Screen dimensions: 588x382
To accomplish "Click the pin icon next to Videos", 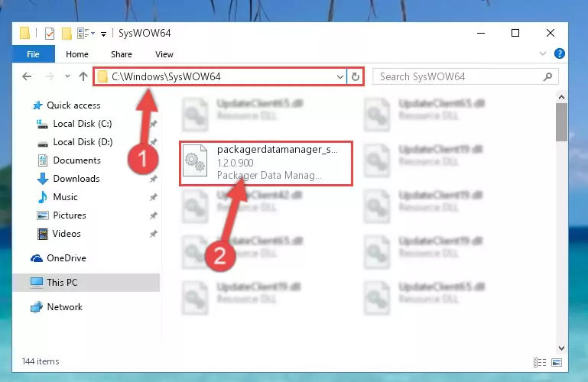I will click(x=154, y=234).
